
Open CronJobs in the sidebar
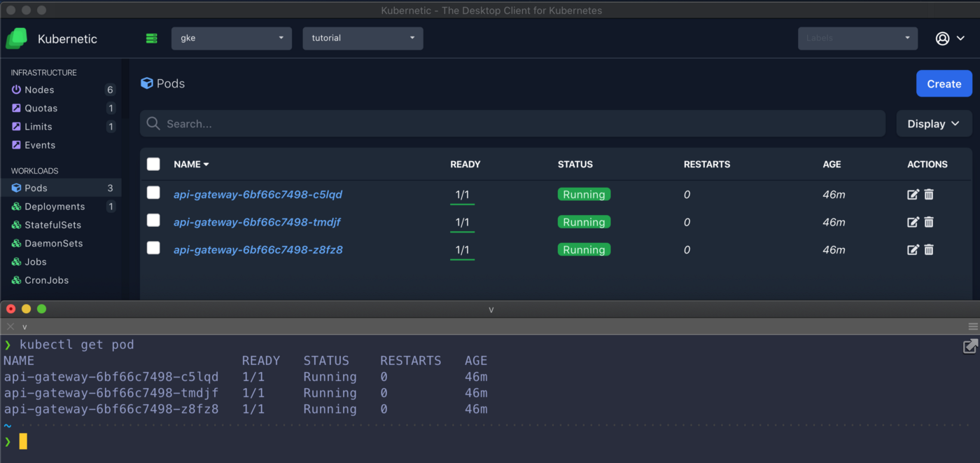pos(47,280)
